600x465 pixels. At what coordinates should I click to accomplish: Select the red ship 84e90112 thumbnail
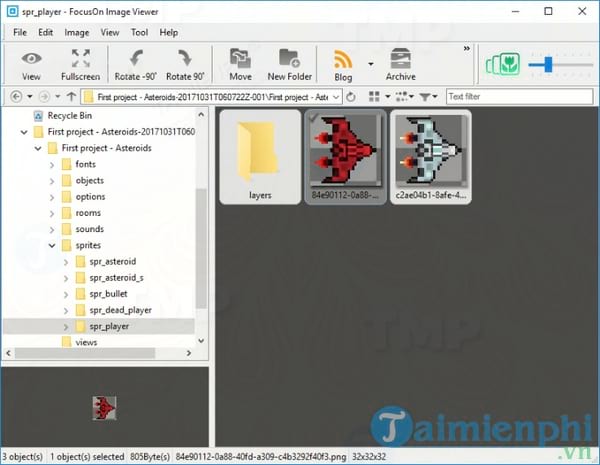[x=345, y=157]
